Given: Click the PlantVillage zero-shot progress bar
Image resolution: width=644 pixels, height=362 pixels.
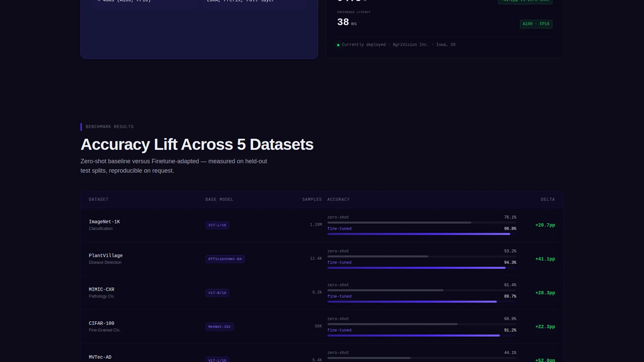Looking at the screenshot, I should tap(422, 256).
